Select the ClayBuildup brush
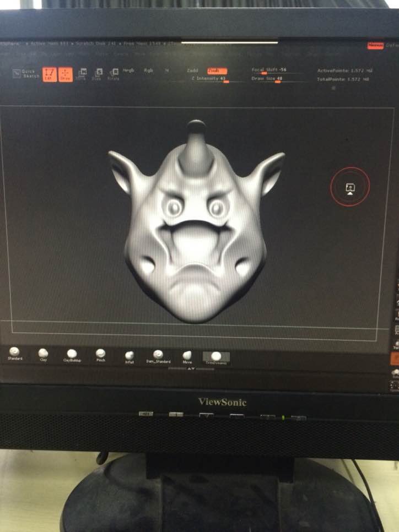The image size is (399, 532). [x=72, y=356]
